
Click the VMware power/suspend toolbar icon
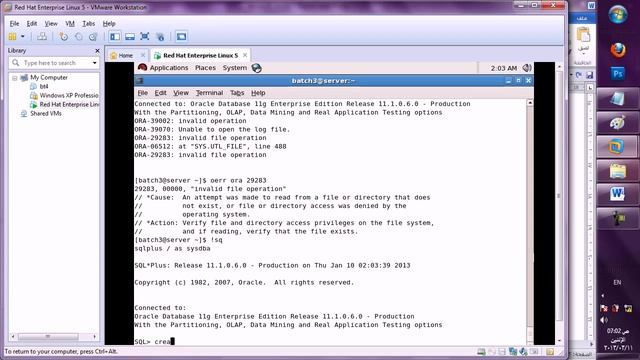[12, 37]
